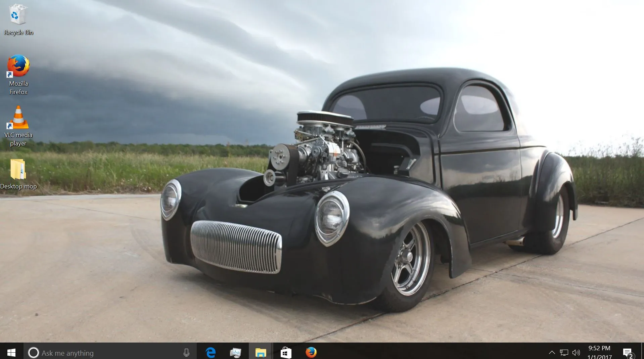Click the Cortana circle icon

(x=33, y=353)
